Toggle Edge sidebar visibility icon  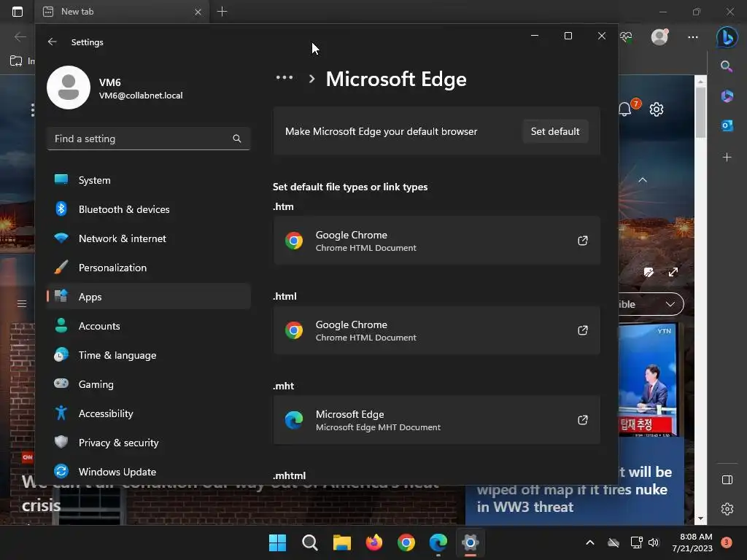[x=727, y=480]
